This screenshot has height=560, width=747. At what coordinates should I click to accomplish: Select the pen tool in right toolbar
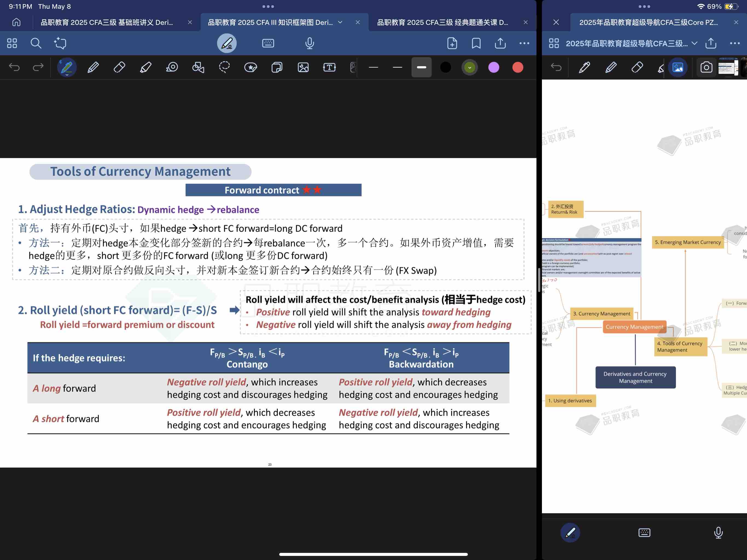click(x=585, y=67)
